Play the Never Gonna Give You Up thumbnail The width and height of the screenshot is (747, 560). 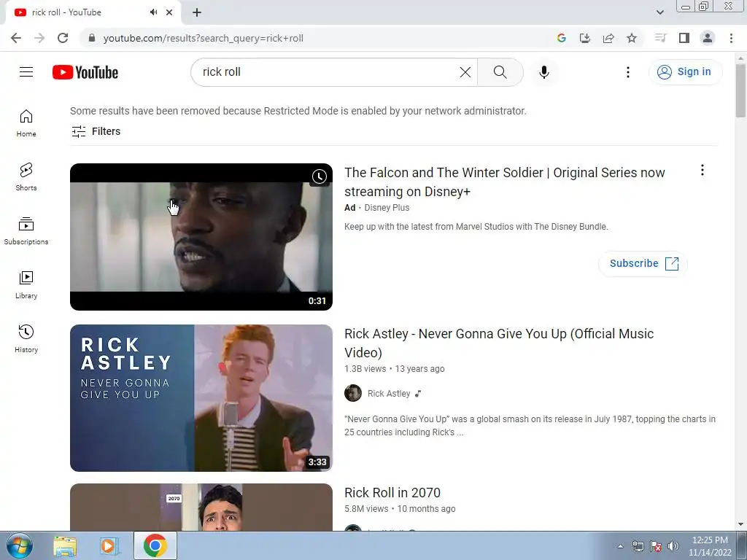[201, 398]
